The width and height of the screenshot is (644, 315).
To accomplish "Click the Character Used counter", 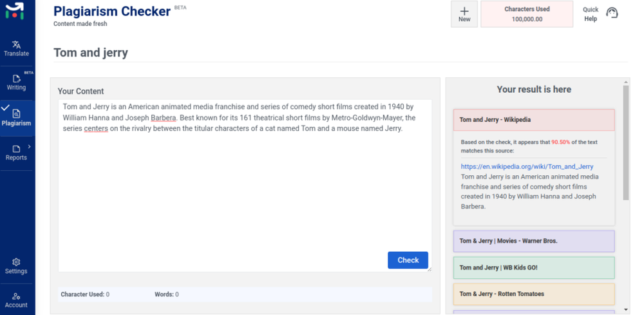I will click(x=85, y=294).
